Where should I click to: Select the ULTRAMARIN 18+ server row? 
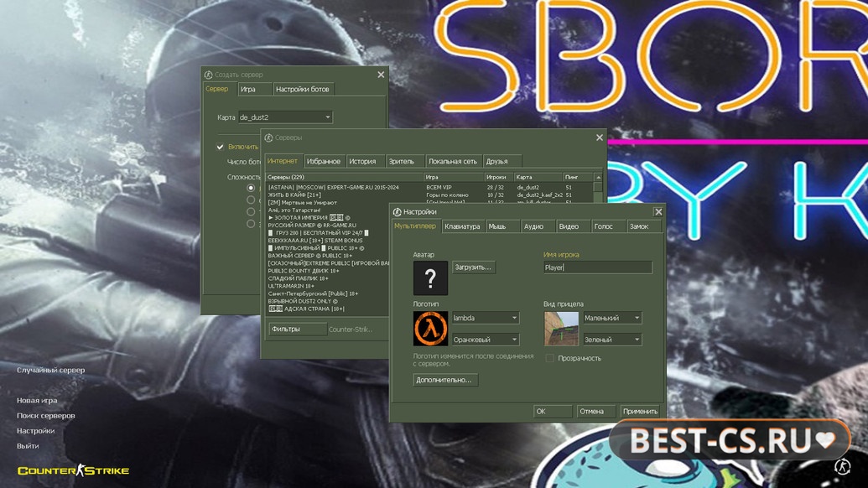328,286
